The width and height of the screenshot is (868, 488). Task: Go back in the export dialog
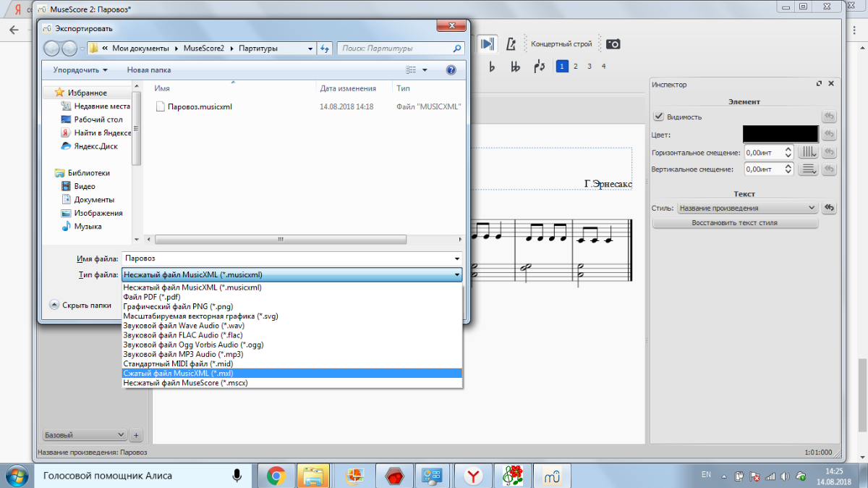point(52,49)
